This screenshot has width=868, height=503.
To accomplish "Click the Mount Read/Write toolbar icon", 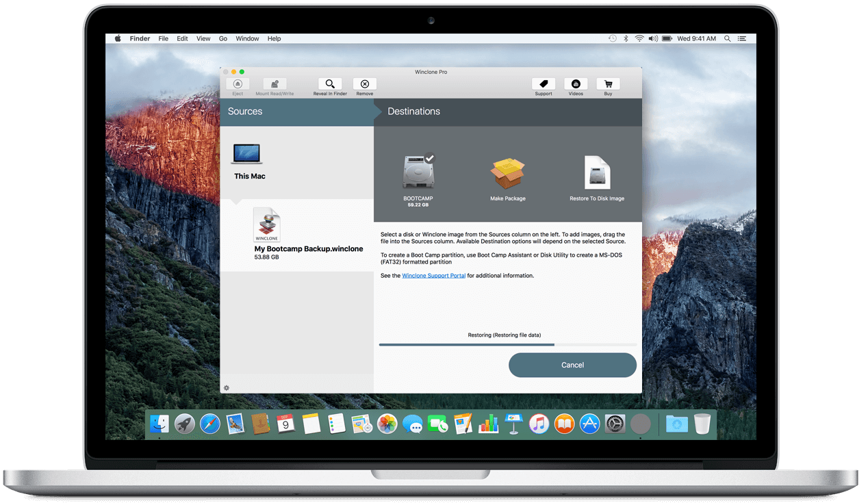I will [275, 83].
